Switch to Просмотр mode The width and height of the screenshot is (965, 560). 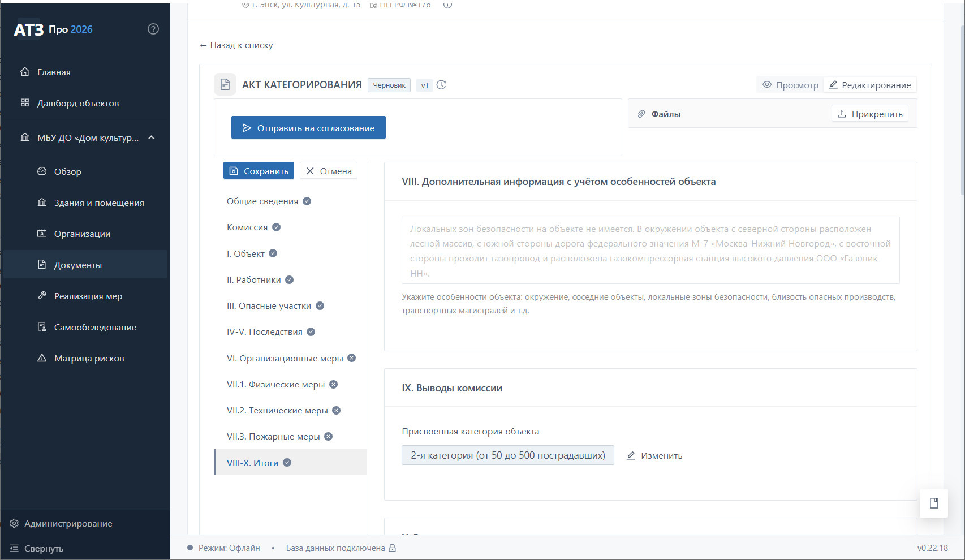tap(790, 85)
